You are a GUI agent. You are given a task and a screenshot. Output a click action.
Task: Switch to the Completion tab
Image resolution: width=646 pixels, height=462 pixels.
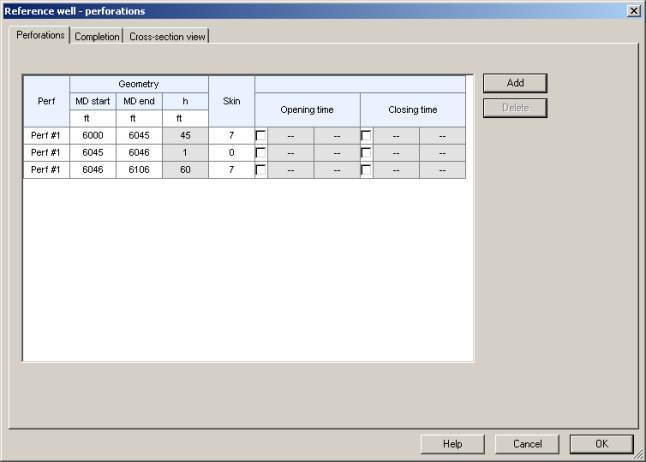pyautogui.click(x=96, y=36)
